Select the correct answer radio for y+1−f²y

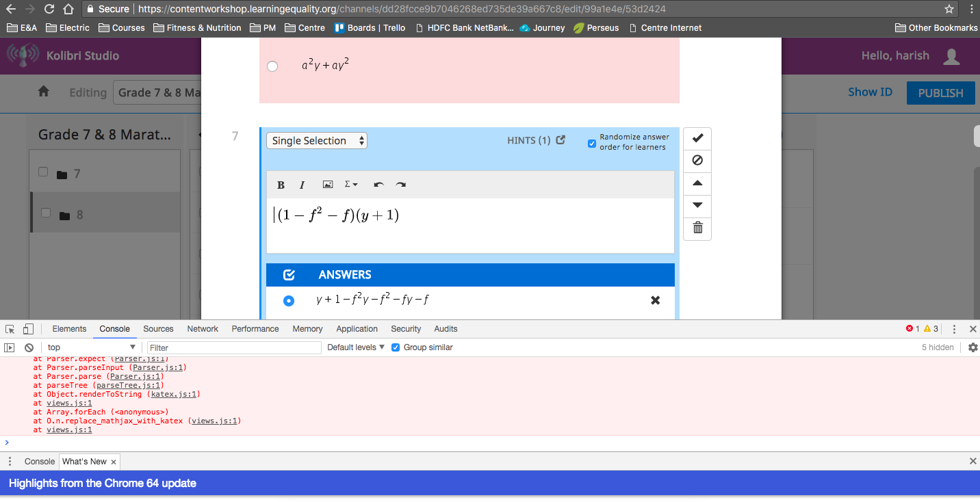click(289, 300)
